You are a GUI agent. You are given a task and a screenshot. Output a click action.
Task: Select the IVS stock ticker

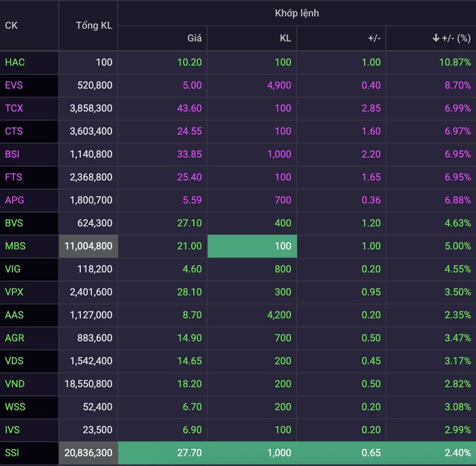[12, 430]
